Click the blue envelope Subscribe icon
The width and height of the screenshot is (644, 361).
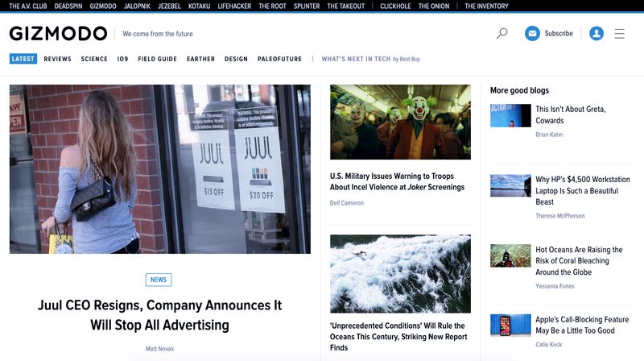(x=532, y=33)
